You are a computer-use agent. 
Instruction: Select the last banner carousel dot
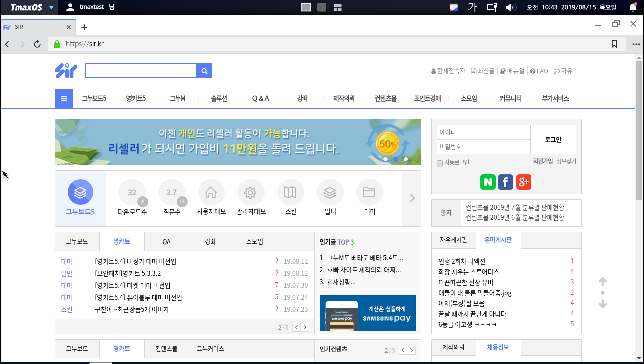click(406, 159)
